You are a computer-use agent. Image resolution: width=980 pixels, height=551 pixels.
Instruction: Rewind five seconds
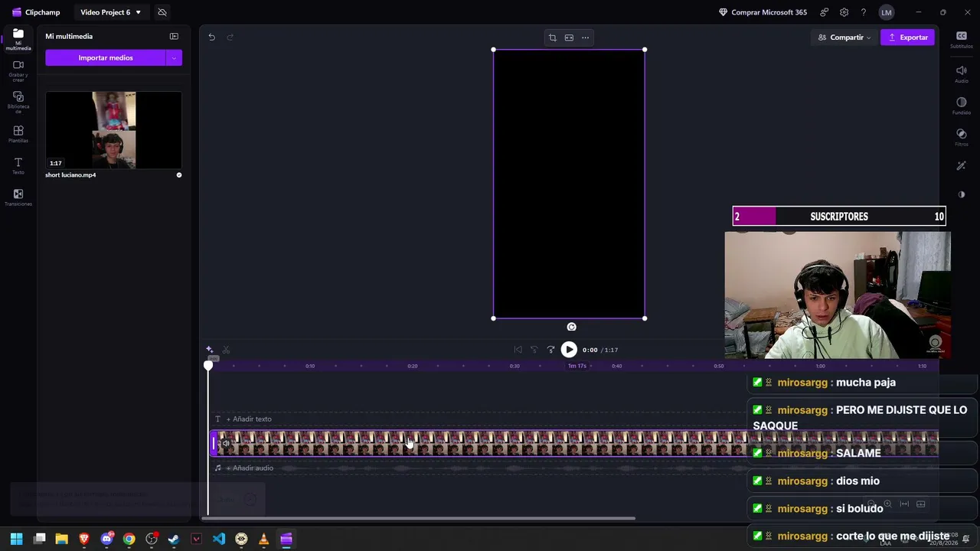[x=534, y=350]
